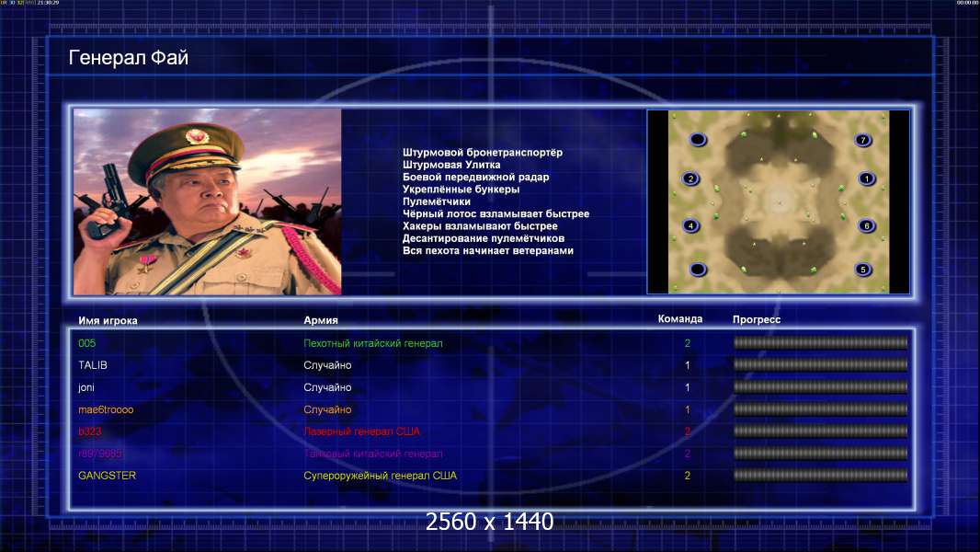Select start position marker 4 on the map
The height and width of the screenshot is (552, 980).
click(690, 225)
